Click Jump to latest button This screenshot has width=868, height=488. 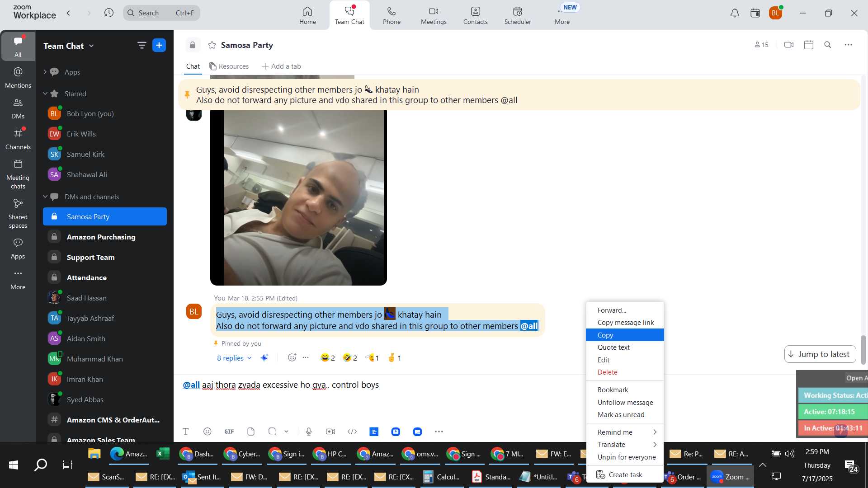tap(820, 354)
